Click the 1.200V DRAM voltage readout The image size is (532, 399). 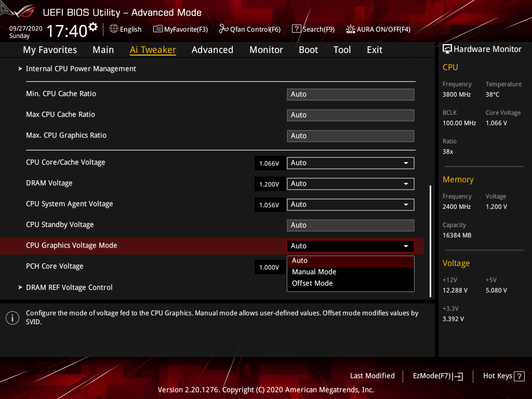[x=269, y=184]
